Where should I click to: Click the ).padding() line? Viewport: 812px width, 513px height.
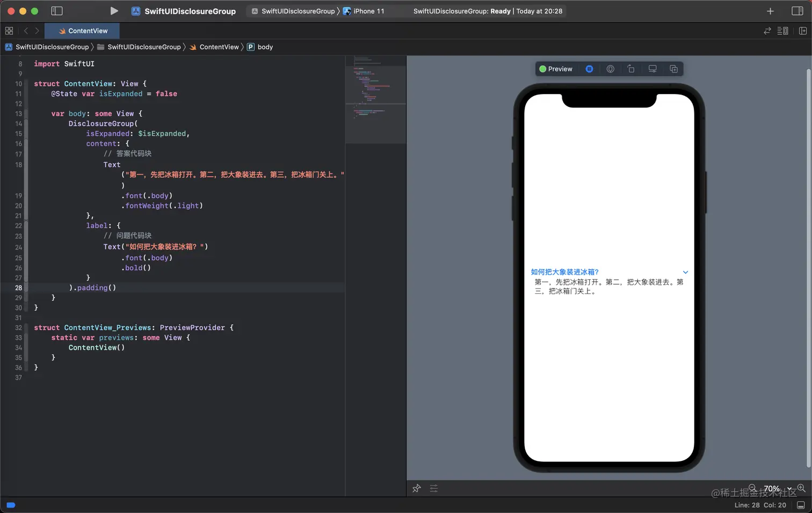92,288
